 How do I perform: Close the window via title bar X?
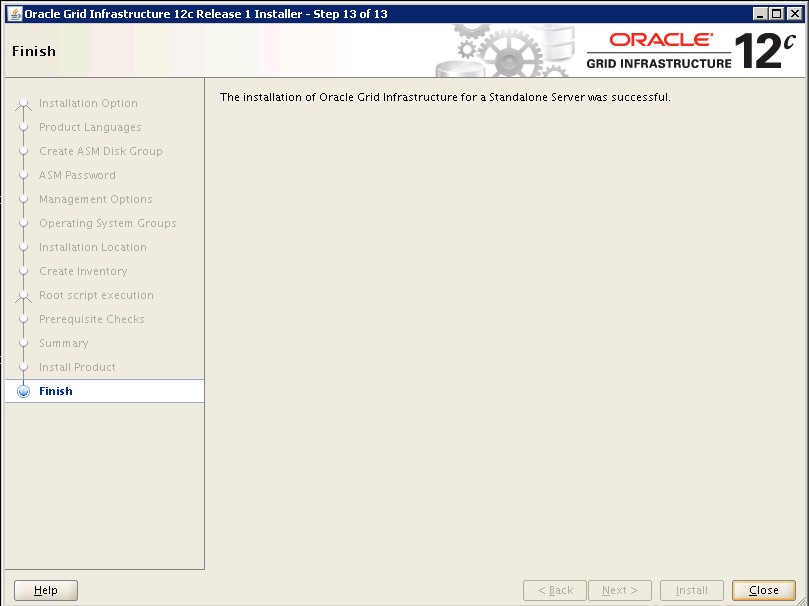coord(795,14)
